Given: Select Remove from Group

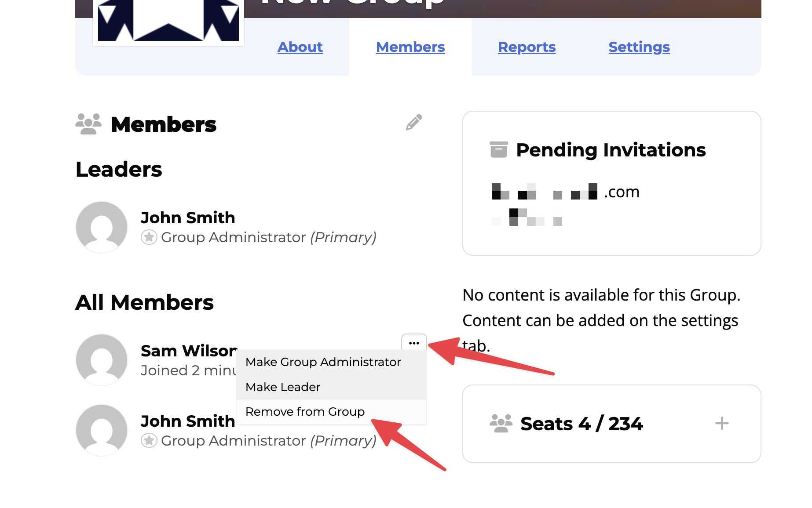Looking at the screenshot, I should tap(305, 412).
